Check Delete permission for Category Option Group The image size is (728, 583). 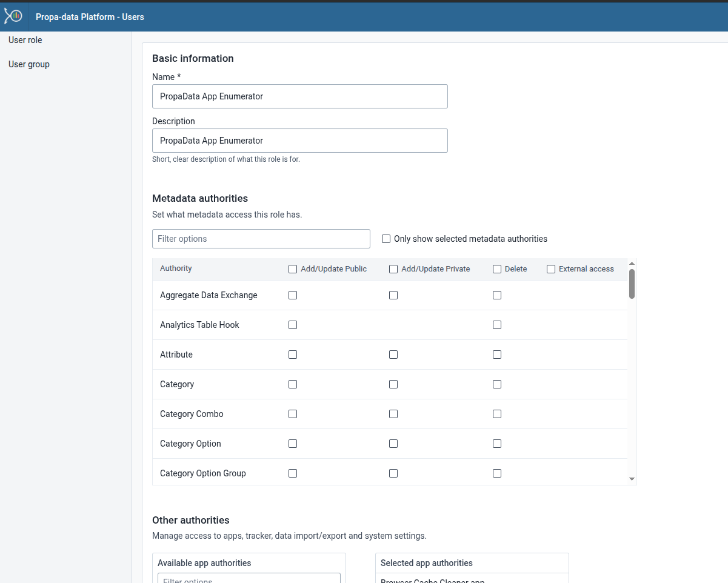coord(497,473)
